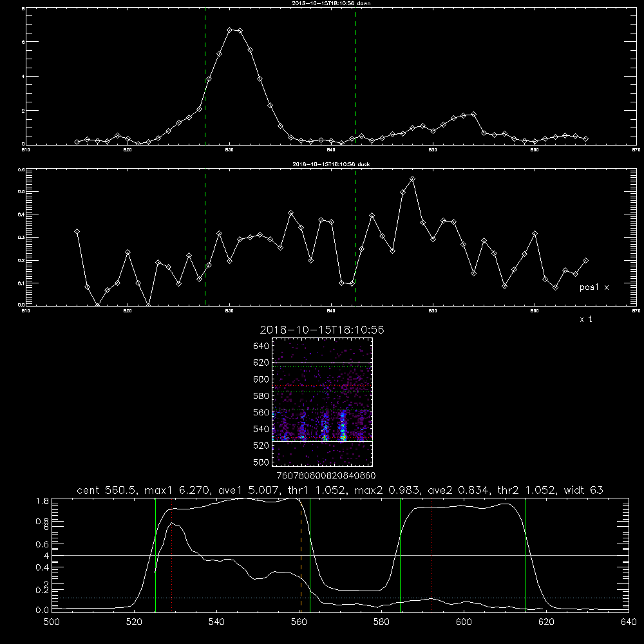
Task: Click the "600" x-axis label of bottom plot
Action: pyautogui.click(x=464, y=622)
